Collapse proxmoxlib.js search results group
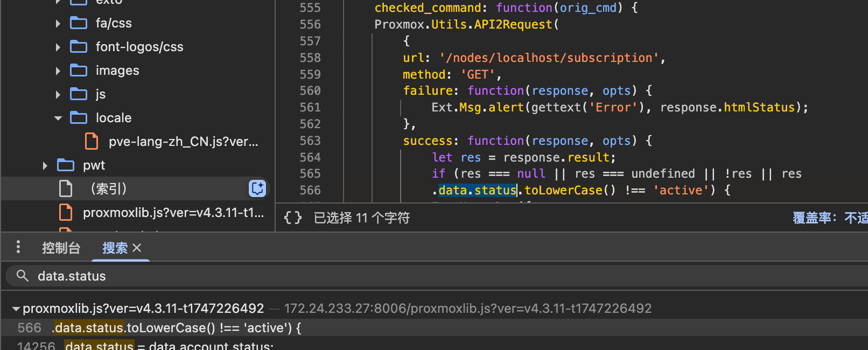 pyautogui.click(x=16, y=309)
